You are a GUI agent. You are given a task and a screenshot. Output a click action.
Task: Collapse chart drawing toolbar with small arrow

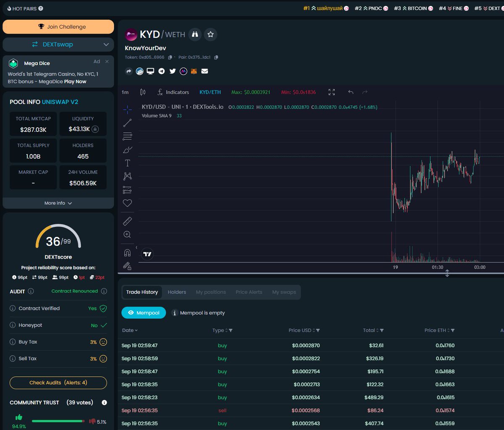(136, 248)
